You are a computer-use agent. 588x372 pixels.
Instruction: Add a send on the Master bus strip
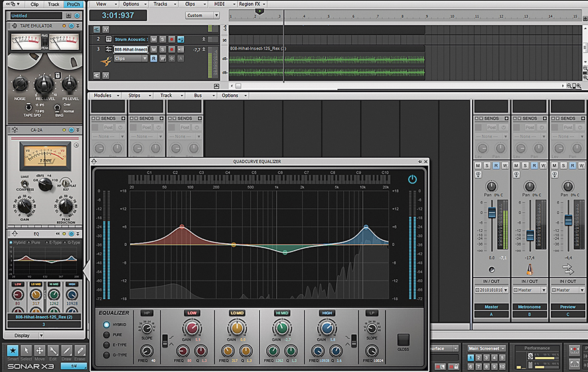[506, 119]
